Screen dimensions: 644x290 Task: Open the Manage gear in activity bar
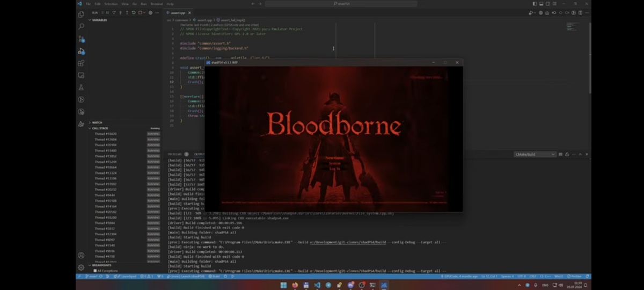(x=81, y=267)
